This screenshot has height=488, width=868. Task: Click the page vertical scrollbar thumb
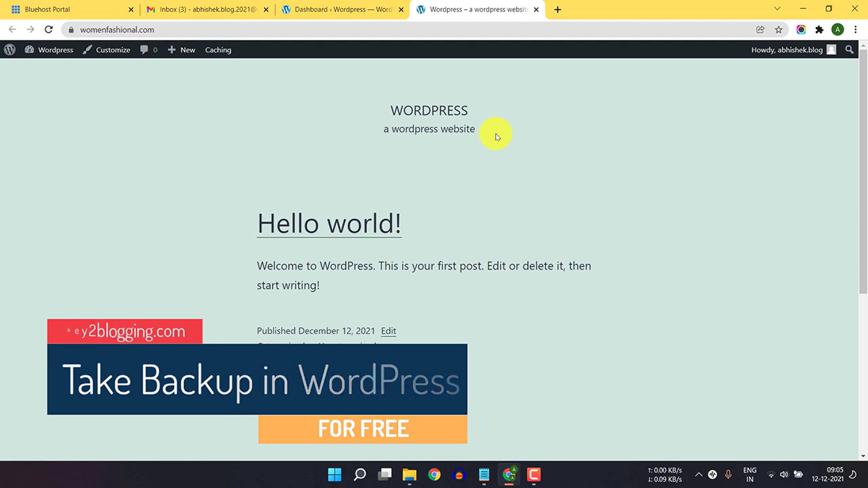[x=863, y=172]
